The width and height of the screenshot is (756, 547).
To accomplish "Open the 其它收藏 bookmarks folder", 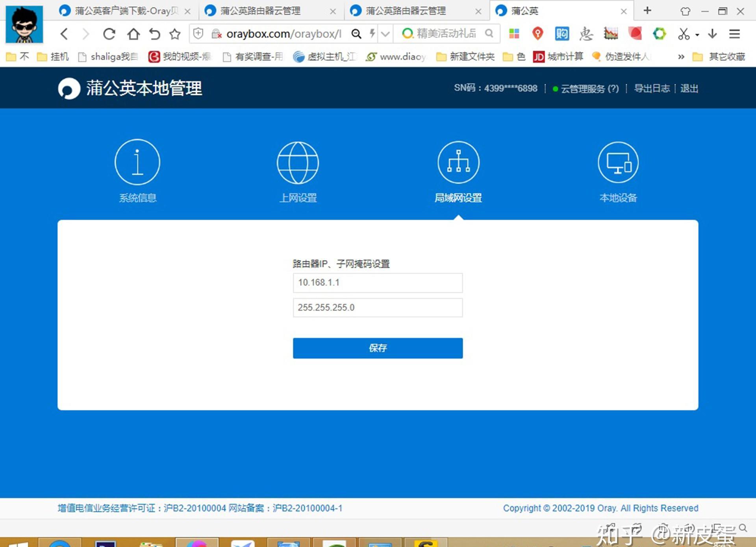I will [x=719, y=57].
